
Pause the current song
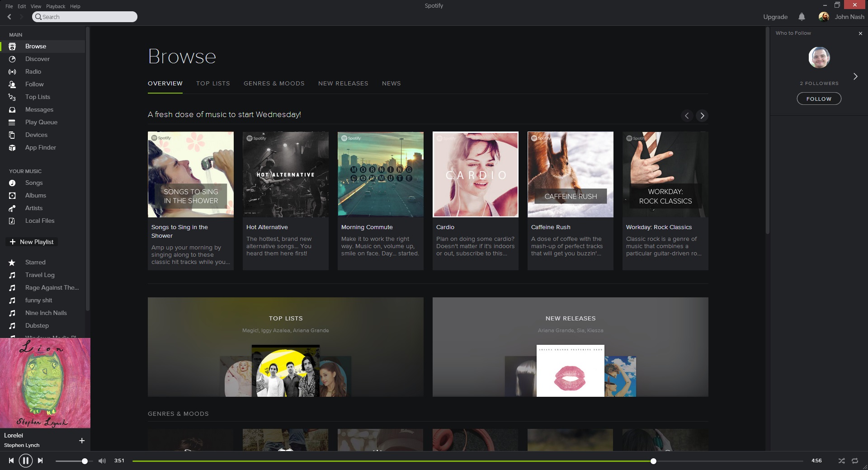point(25,461)
